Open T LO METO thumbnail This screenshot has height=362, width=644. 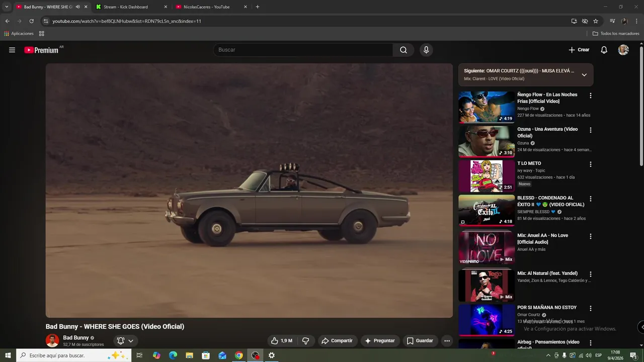coord(487,175)
